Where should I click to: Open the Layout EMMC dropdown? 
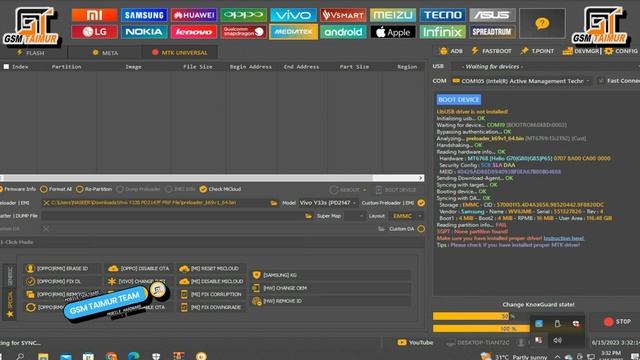(x=407, y=216)
